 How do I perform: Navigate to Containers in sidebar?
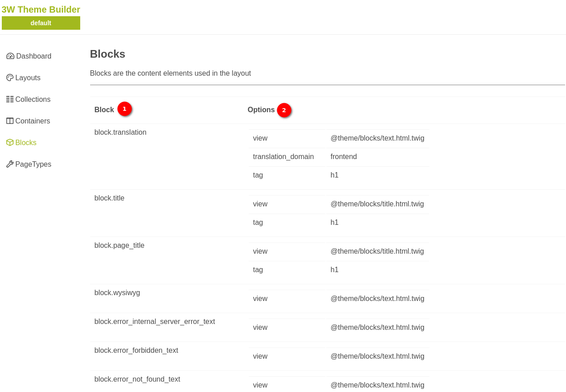(32, 121)
